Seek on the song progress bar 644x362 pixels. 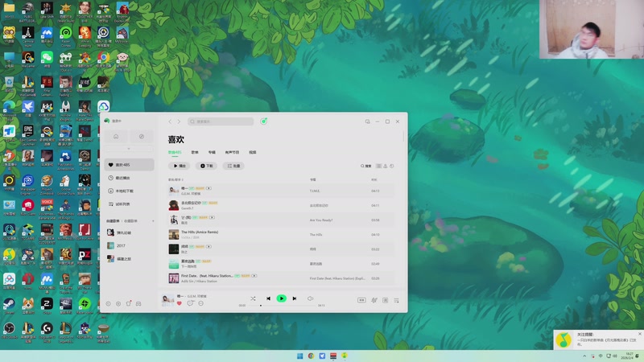(x=281, y=306)
